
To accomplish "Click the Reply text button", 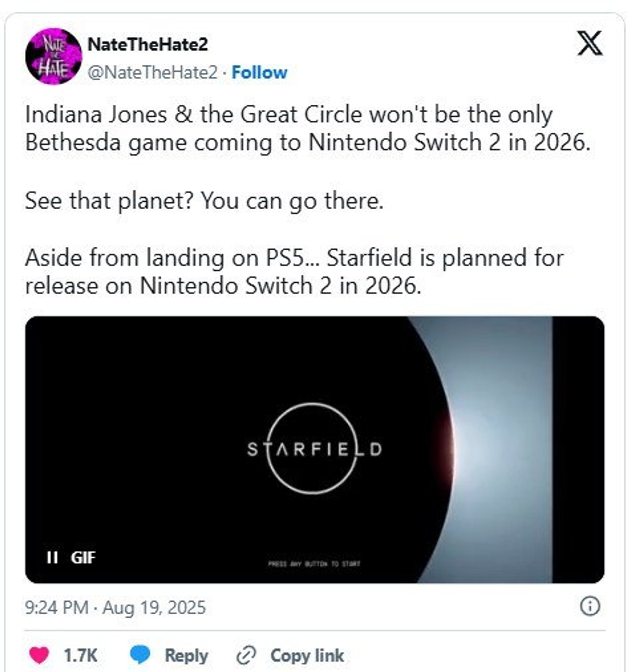I will point(186,655).
